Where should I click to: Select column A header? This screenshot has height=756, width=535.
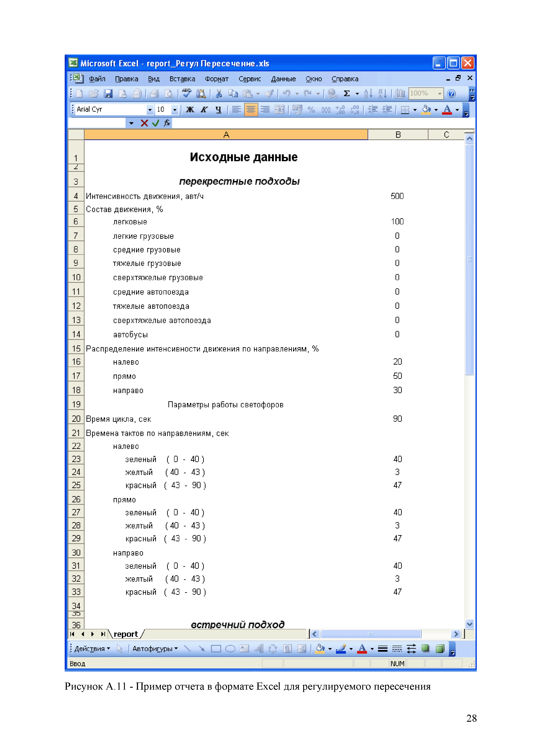click(226, 135)
